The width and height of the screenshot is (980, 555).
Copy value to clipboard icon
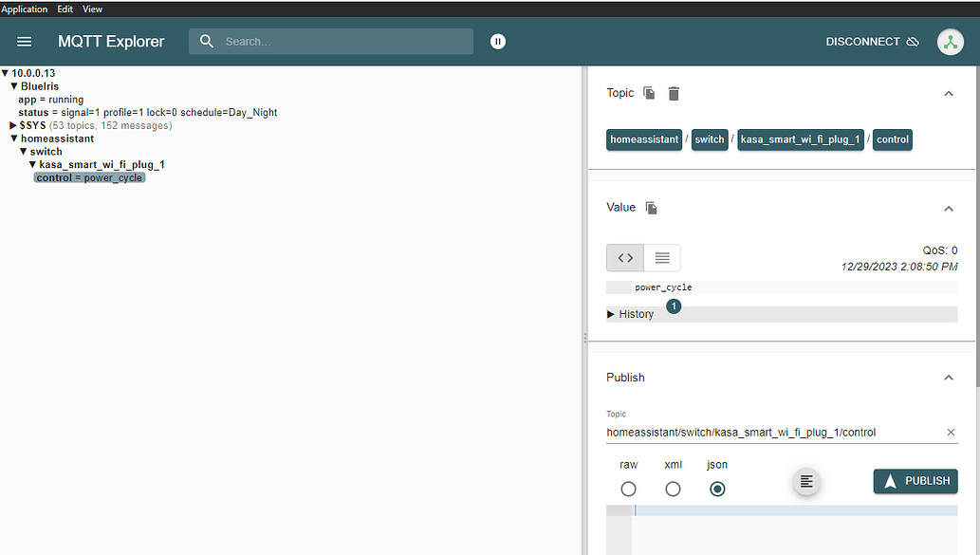pos(651,208)
